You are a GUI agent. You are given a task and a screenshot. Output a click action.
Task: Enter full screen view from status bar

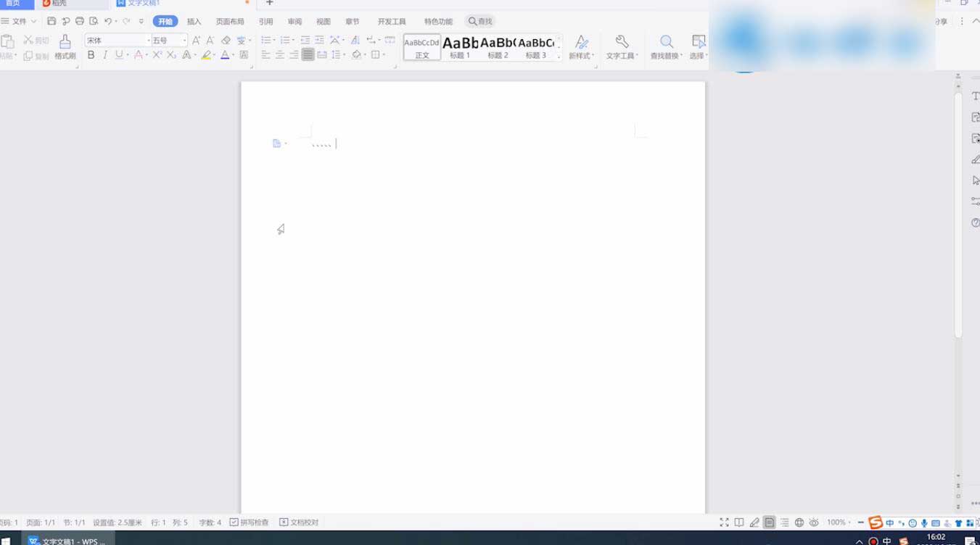pos(724,523)
